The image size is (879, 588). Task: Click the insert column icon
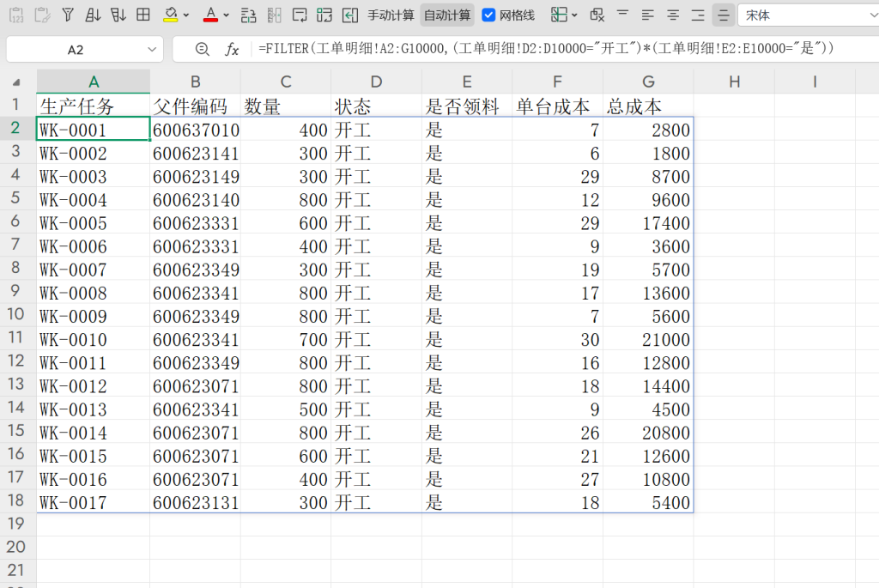coord(274,15)
